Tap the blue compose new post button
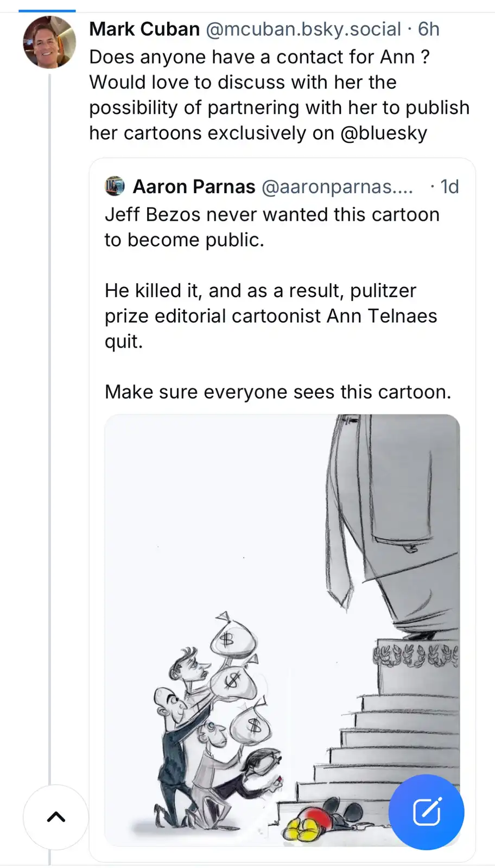The image size is (495, 868). [427, 812]
